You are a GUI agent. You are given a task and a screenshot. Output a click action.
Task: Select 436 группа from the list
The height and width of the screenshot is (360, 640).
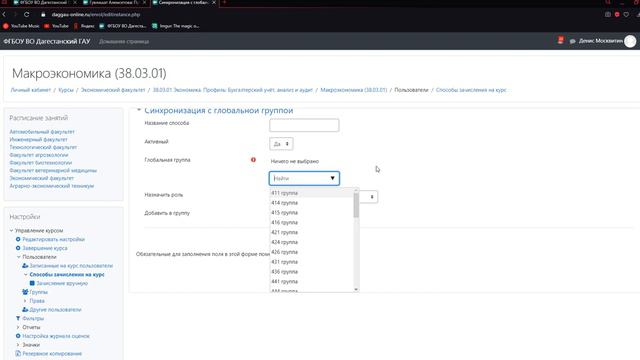click(311, 271)
